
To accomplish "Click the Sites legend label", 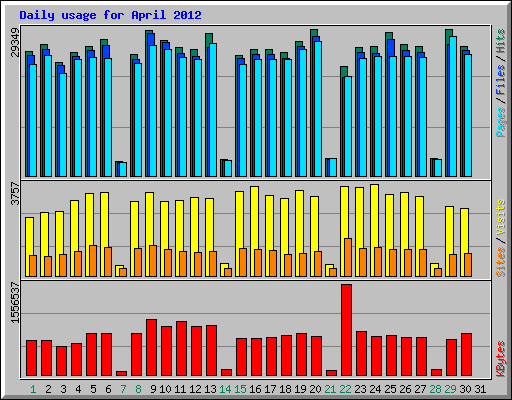I will [x=501, y=262].
